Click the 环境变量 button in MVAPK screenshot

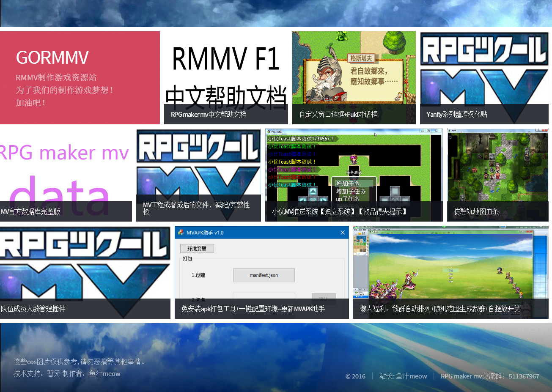(x=197, y=249)
